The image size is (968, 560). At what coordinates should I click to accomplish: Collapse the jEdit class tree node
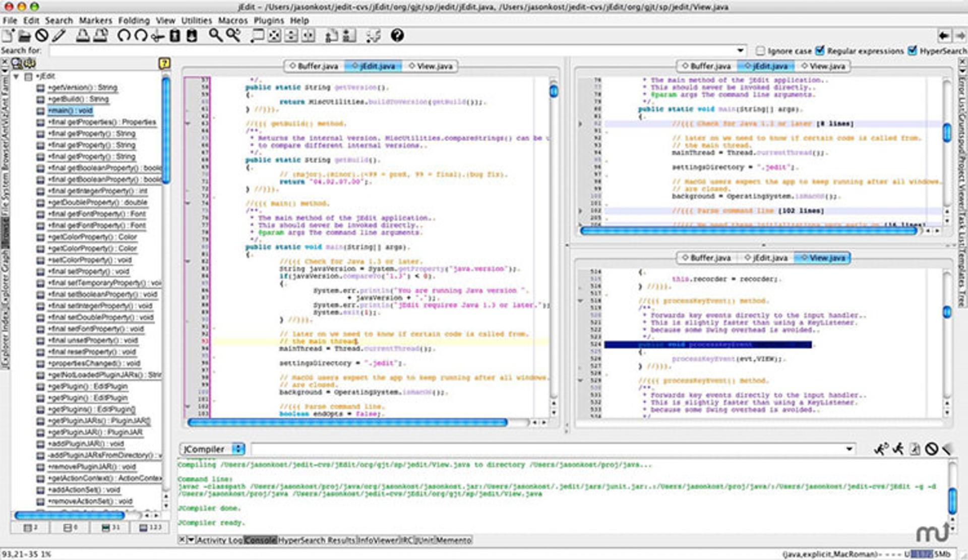pyautogui.click(x=17, y=77)
